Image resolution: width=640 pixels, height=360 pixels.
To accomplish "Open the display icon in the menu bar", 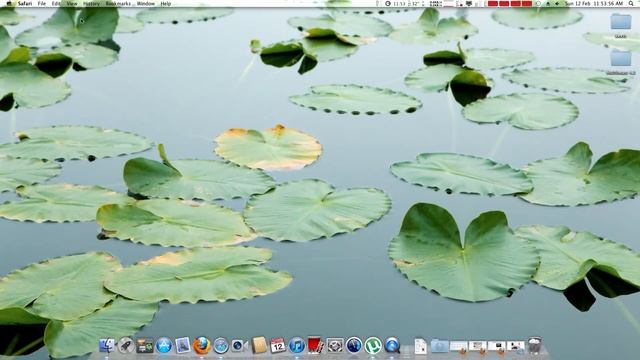I will tap(469, 3).
